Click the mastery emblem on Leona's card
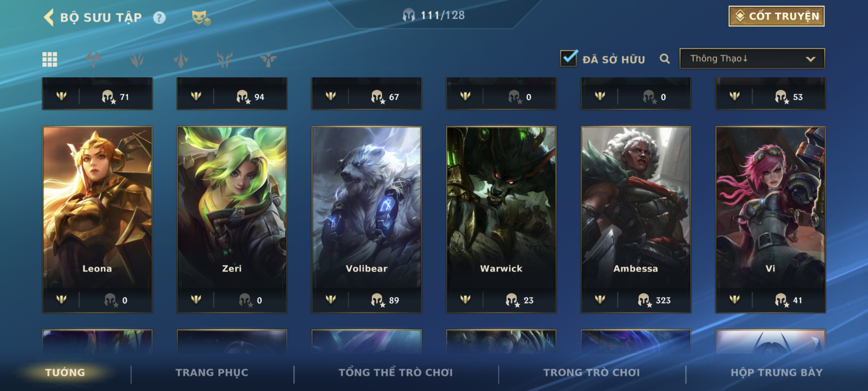Screen dimensions: 868x391 tap(61, 299)
